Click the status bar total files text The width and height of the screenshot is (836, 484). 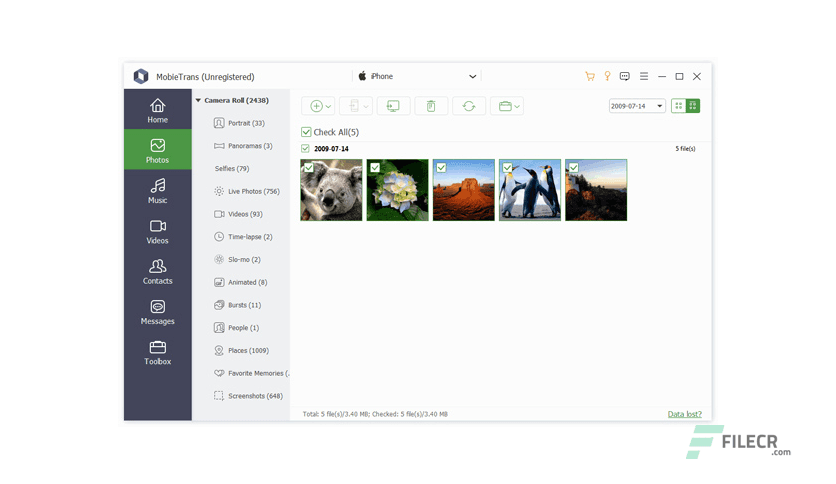pos(375,414)
